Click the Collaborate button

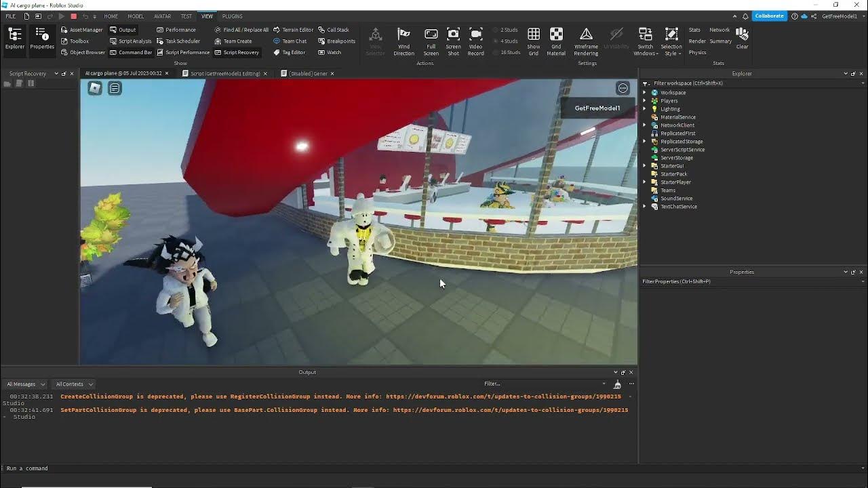coord(769,16)
